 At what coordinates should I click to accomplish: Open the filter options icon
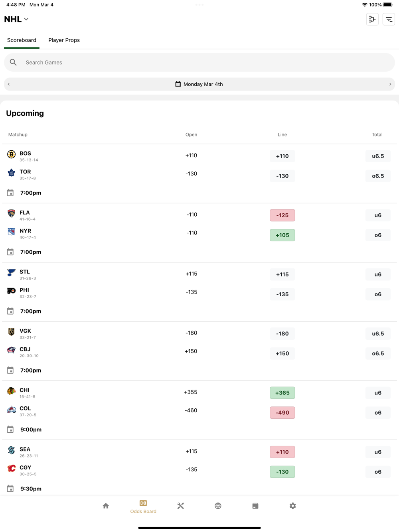(389, 19)
